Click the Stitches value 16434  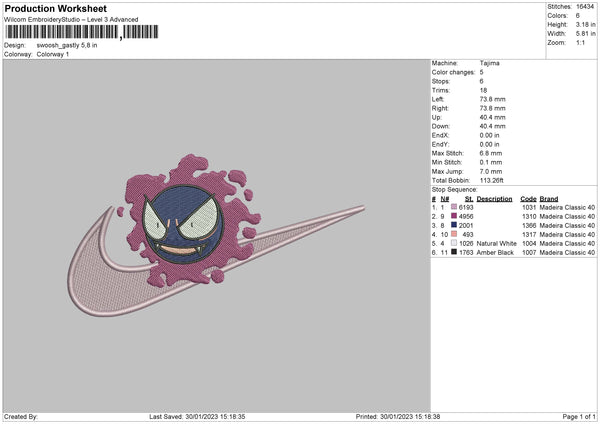point(585,7)
